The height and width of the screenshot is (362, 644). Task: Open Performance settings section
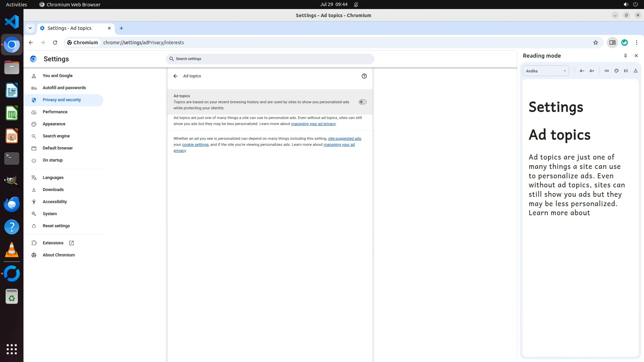click(x=55, y=112)
